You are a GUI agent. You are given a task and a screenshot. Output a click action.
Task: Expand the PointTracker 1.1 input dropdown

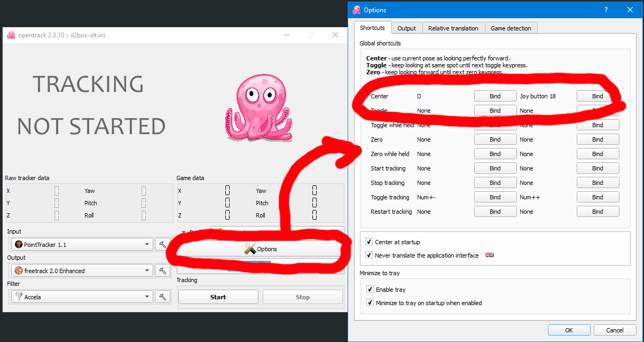coord(82,245)
